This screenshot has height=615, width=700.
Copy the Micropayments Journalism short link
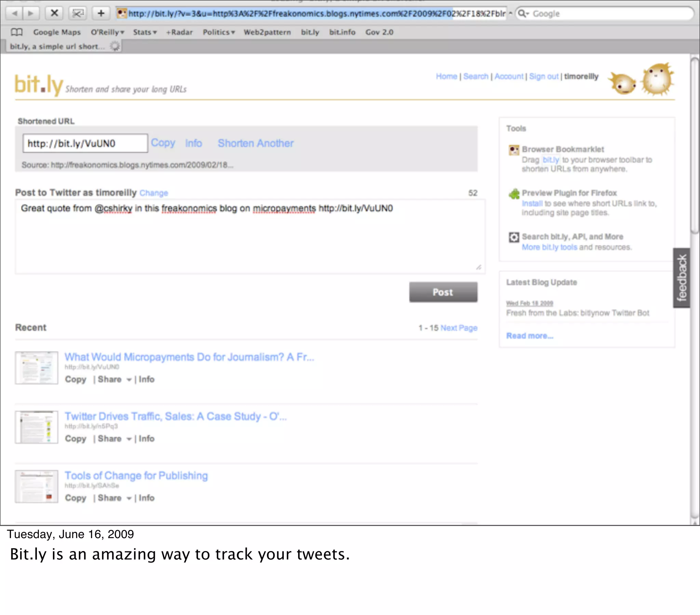pos(76,379)
